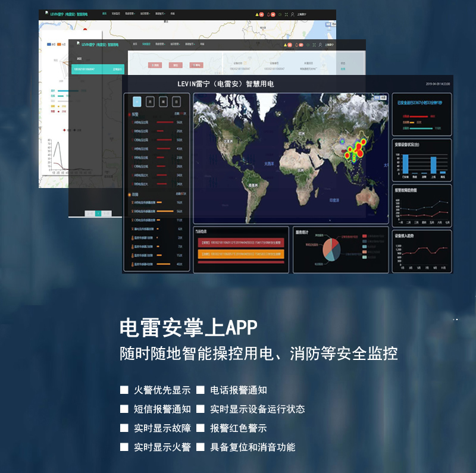This screenshot has width=476, height=473.
Task: Click the feature text 具备复位和消音功能
Action: click(253, 447)
